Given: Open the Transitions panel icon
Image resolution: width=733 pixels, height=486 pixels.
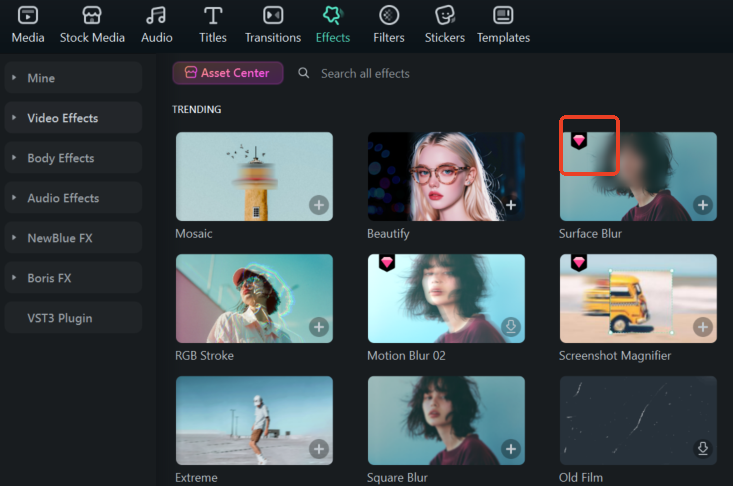Looking at the screenshot, I should click(273, 16).
